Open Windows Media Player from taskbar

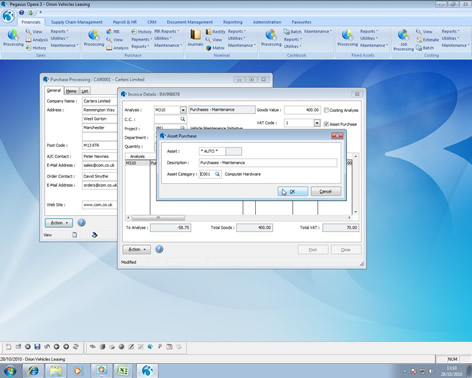point(78,371)
